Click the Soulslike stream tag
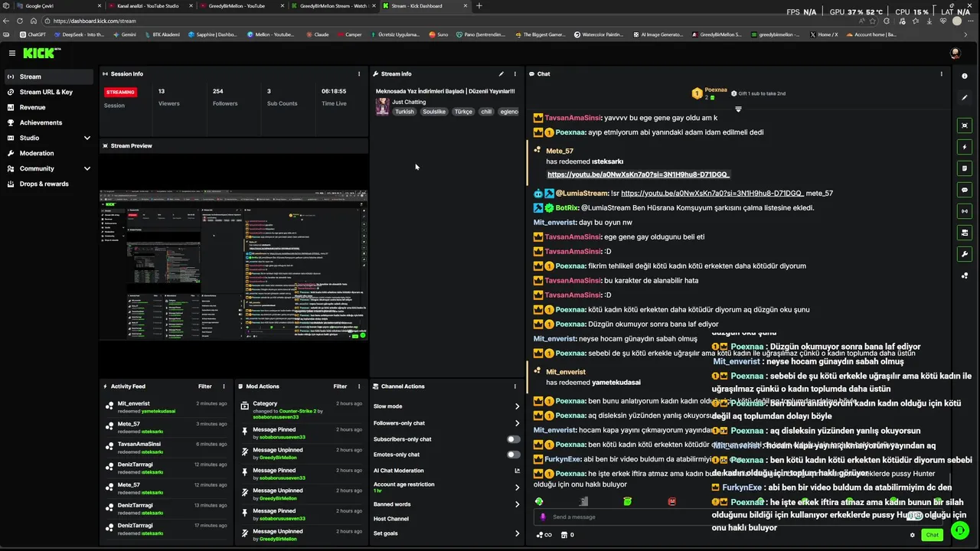This screenshot has height=551, width=980. tap(433, 112)
